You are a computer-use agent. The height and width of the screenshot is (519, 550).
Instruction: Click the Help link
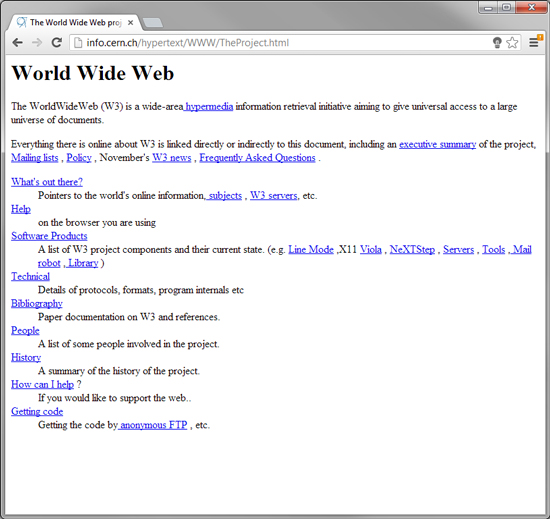pyautogui.click(x=21, y=209)
